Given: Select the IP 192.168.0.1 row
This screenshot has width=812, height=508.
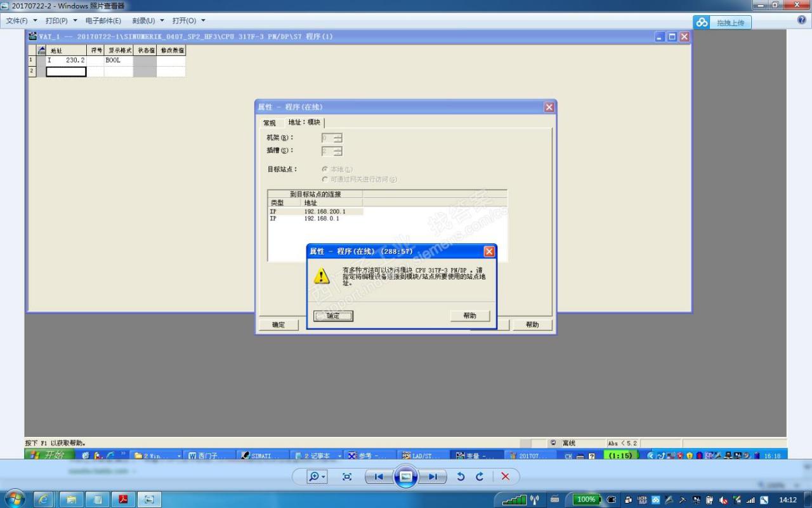Looking at the screenshot, I should 316,218.
